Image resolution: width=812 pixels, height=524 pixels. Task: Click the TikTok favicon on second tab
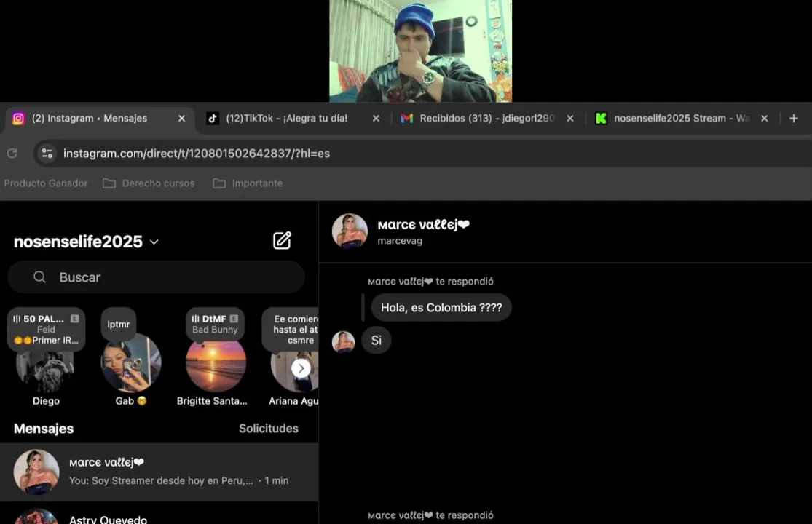(213, 119)
